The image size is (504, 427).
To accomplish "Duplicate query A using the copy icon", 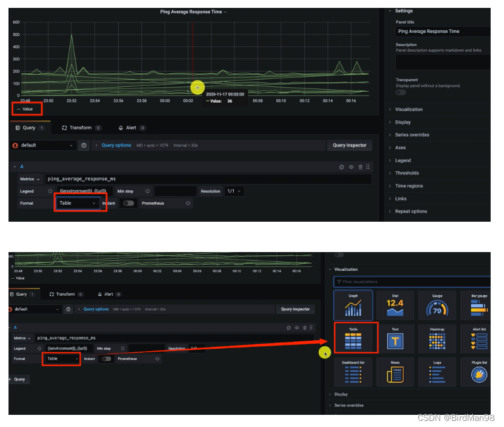I will click(341, 166).
